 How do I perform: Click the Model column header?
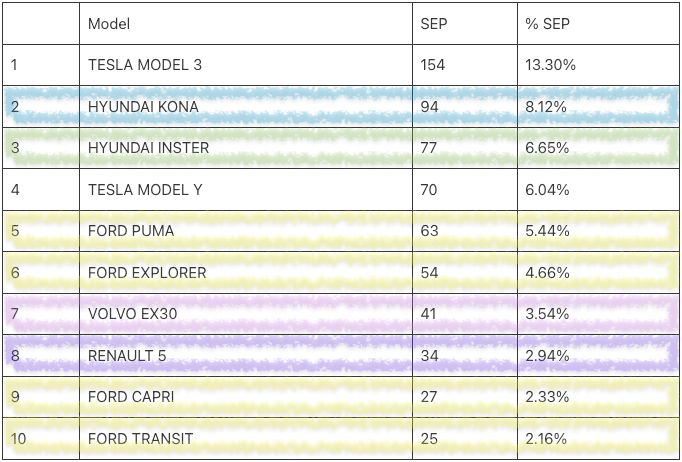[109, 23]
